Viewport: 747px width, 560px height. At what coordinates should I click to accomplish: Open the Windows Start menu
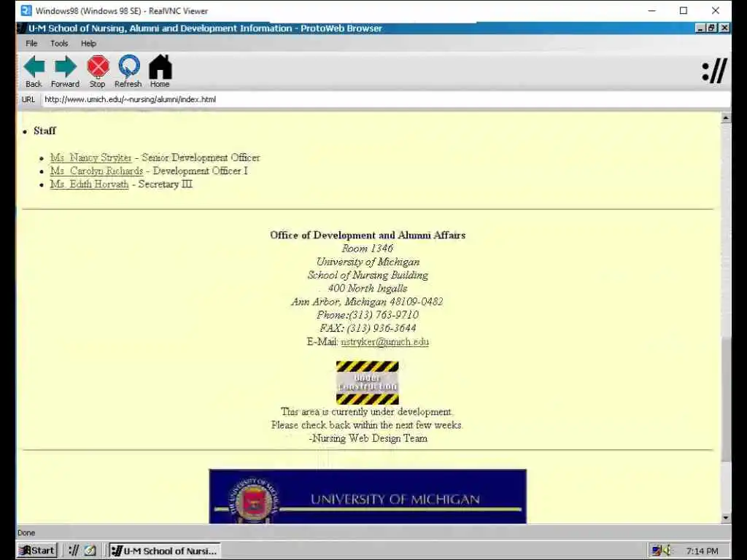coord(37,551)
